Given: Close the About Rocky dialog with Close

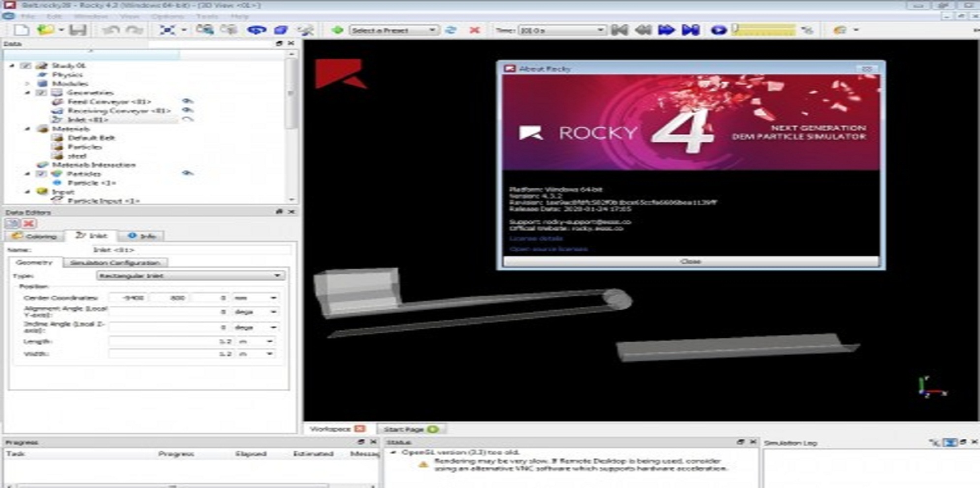Looking at the screenshot, I should click(690, 261).
